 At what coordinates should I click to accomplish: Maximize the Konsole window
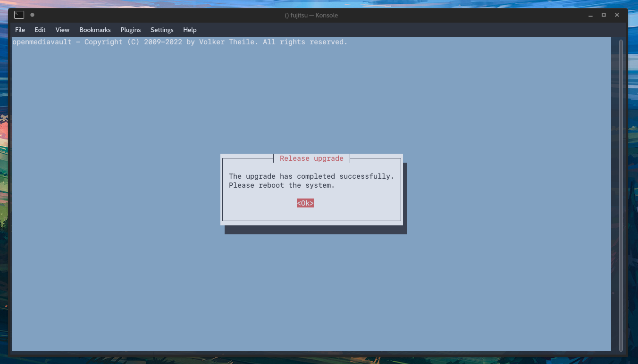(x=604, y=15)
